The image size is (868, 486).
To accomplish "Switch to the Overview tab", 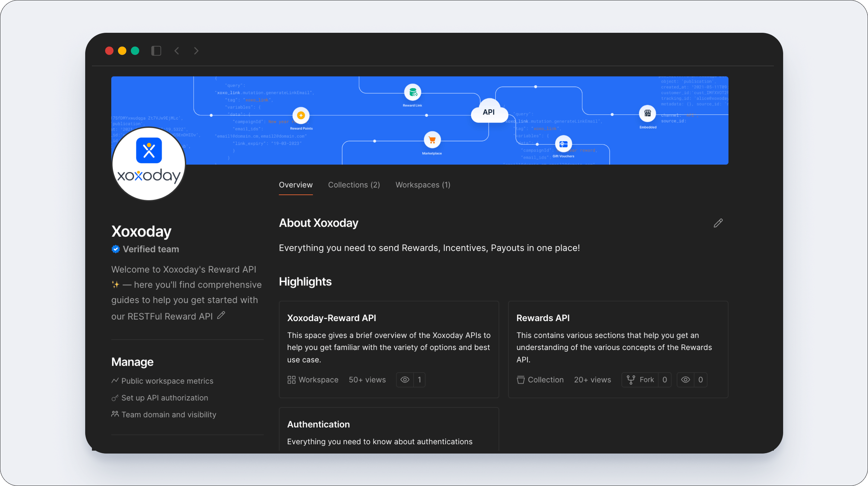I will coord(295,185).
